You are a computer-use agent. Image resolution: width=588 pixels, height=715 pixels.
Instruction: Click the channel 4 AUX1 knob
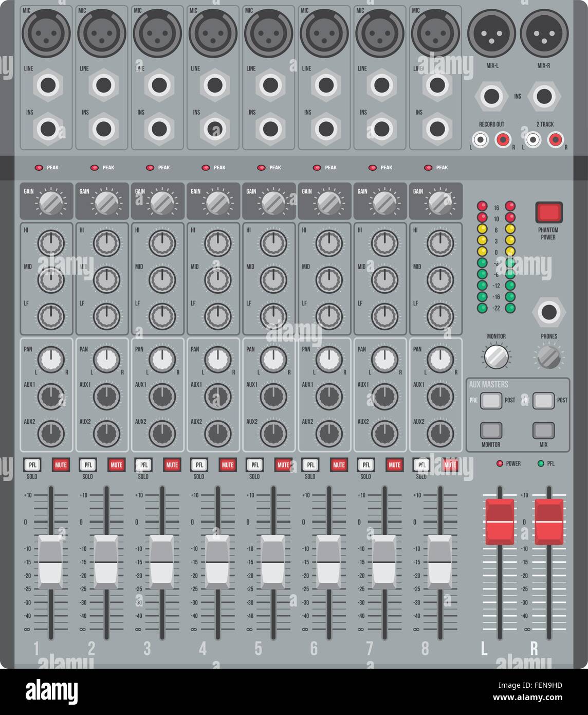click(x=218, y=397)
